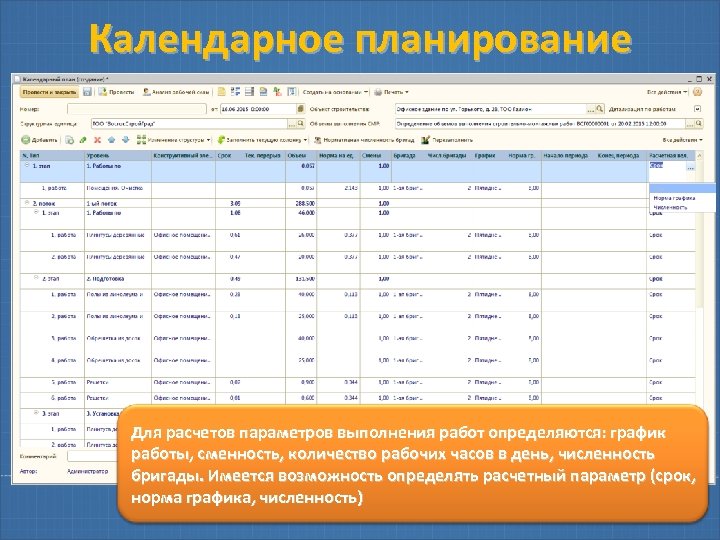
Task: Open the Изменение структуры dropdown
Action: tap(174, 140)
